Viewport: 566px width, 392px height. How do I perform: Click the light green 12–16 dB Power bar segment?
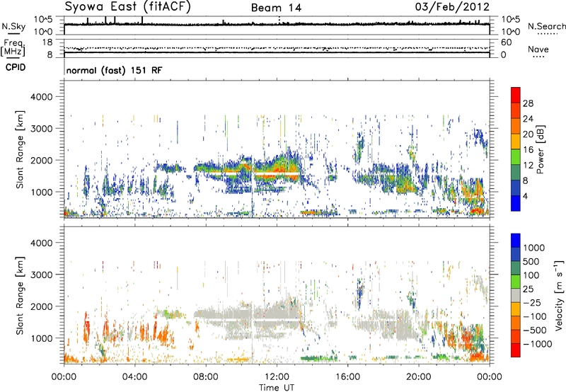(x=516, y=157)
